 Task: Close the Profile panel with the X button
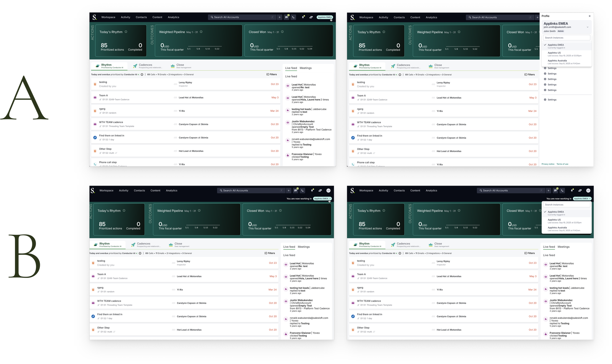pyautogui.click(x=589, y=16)
